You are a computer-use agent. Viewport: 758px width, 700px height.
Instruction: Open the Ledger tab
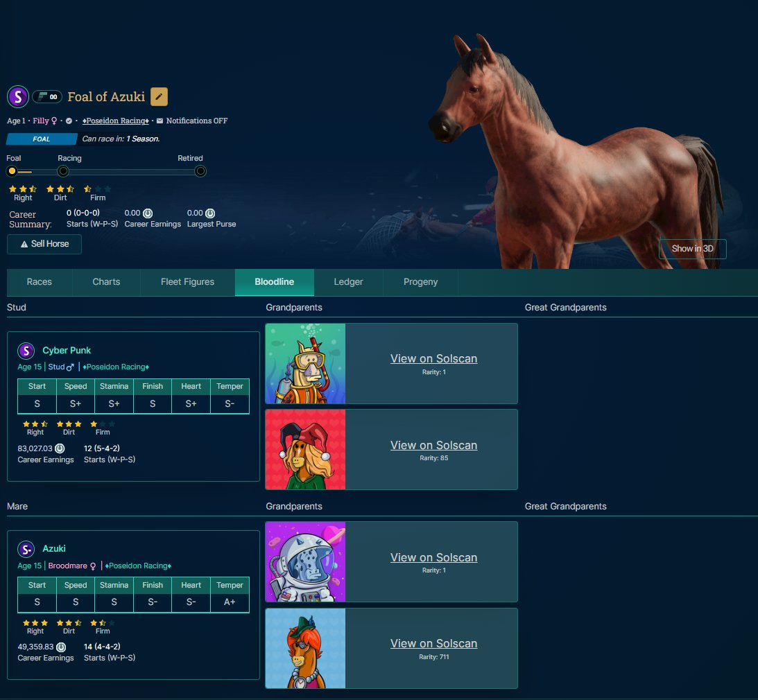coord(349,282)
